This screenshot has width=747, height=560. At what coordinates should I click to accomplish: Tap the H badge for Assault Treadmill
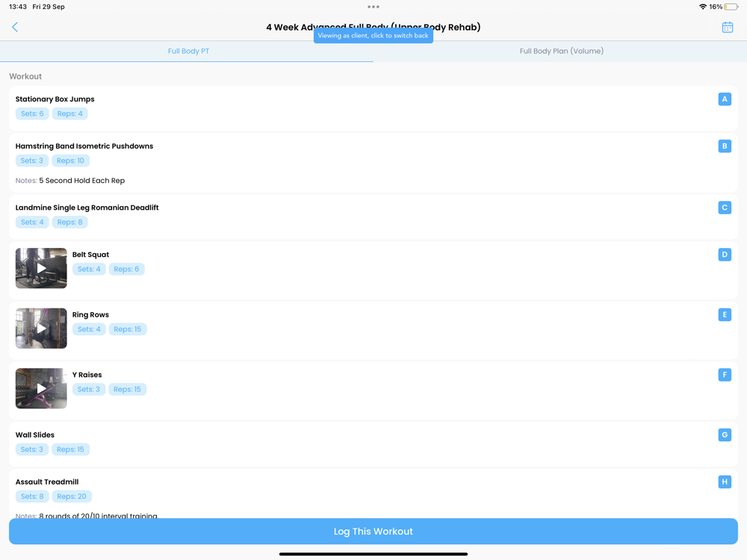(x=724, y=482)
